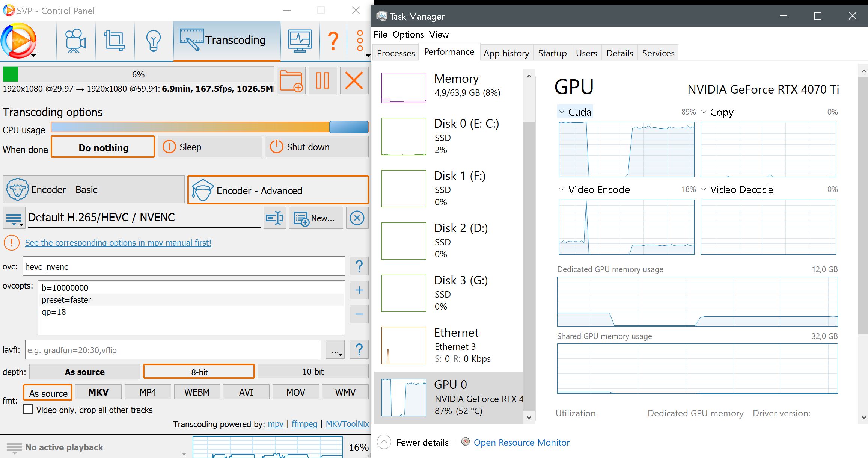The width and height of the screenshot is (868, 458).
Task: Open the light bulb ambient lighting icon
Action: 153,41
